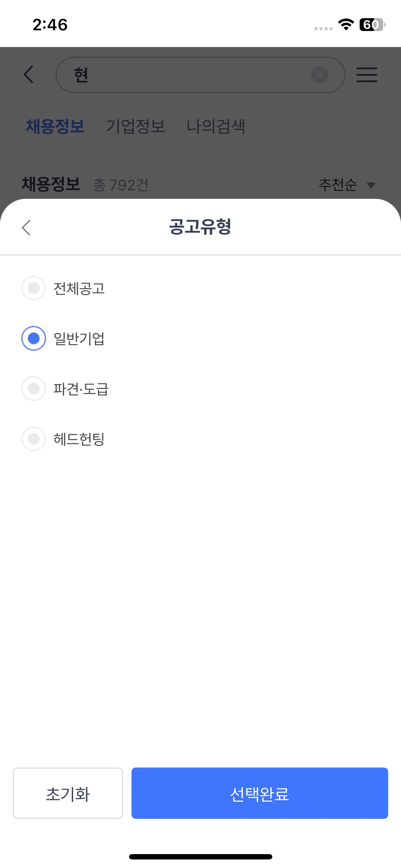Tap the battery indicator icon
This screenshot has width=401, height=868.
[372, 25]
